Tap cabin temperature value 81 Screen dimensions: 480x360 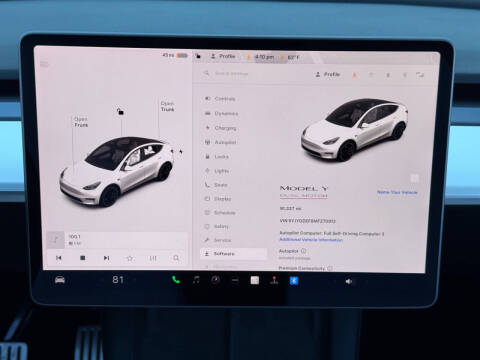[x=118, y=279]
